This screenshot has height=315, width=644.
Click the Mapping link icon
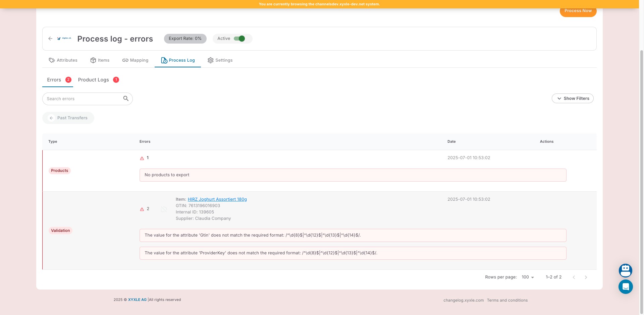coord(126,60)
